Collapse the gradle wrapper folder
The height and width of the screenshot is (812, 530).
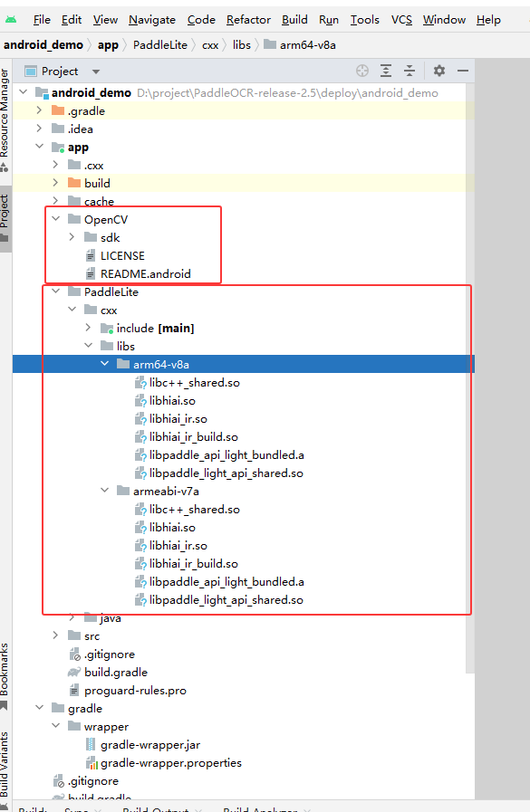(x=55, y=726)
